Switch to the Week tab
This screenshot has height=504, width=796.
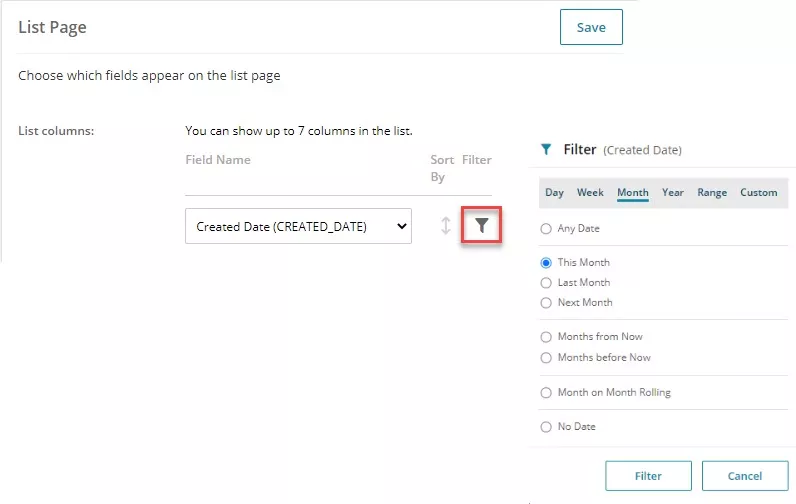point(590,192)
